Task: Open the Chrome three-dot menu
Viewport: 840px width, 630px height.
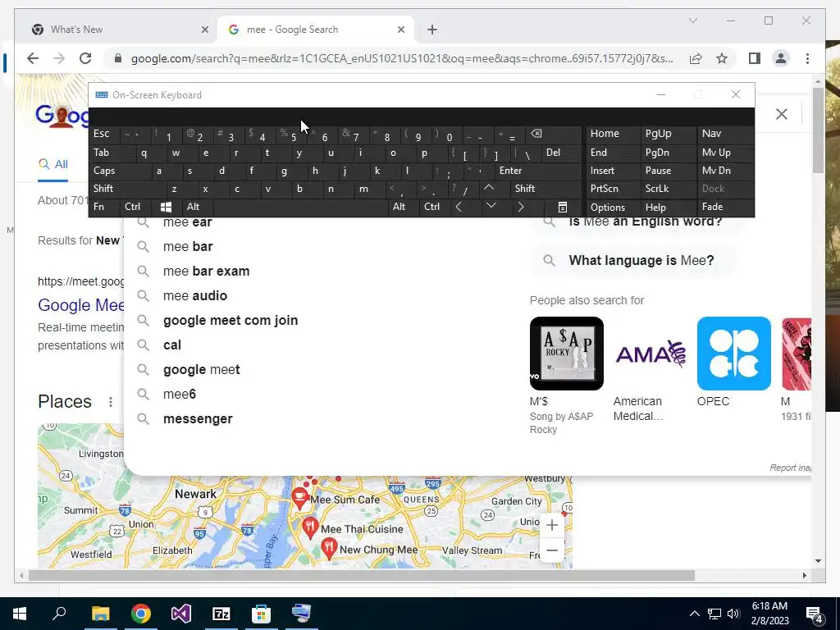Action: 807,58
